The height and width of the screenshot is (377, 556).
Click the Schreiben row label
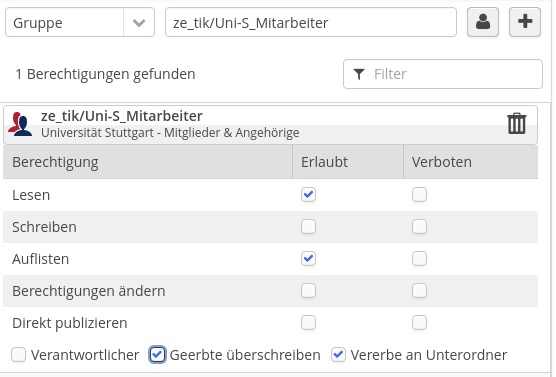(x=44, y=227)
